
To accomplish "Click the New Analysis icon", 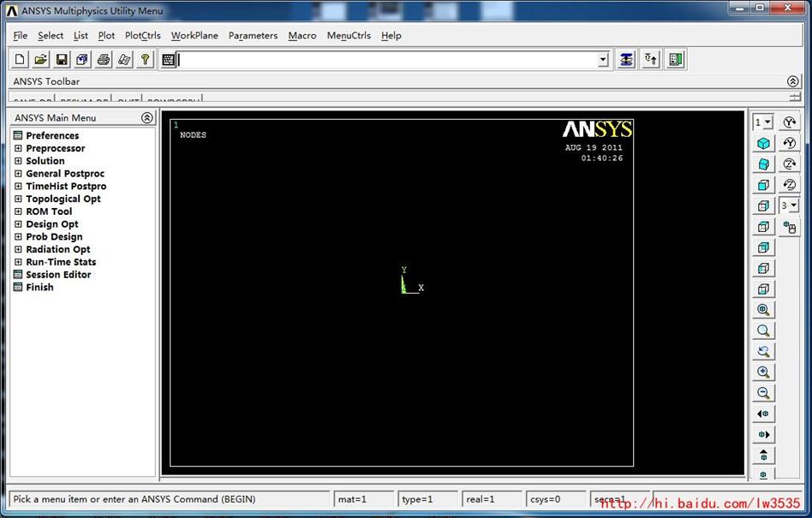I will pos(20,60).
